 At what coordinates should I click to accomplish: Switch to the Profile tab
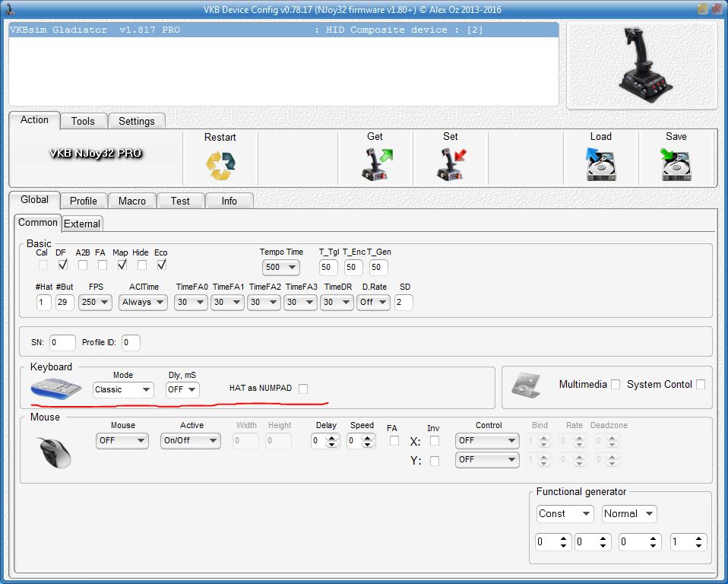[x=83, y=201]
